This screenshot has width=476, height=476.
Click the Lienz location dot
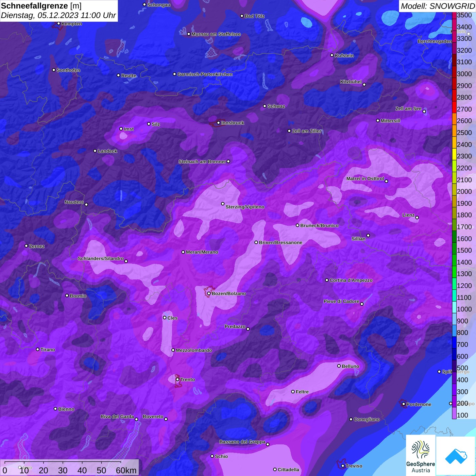pos(417,218)
